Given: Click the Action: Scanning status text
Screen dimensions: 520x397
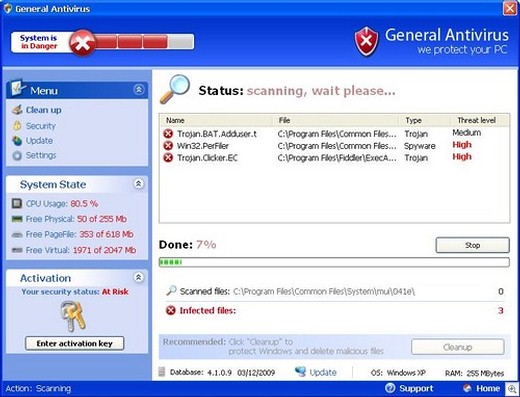Looking at the screenshot, I should (38, 389).
